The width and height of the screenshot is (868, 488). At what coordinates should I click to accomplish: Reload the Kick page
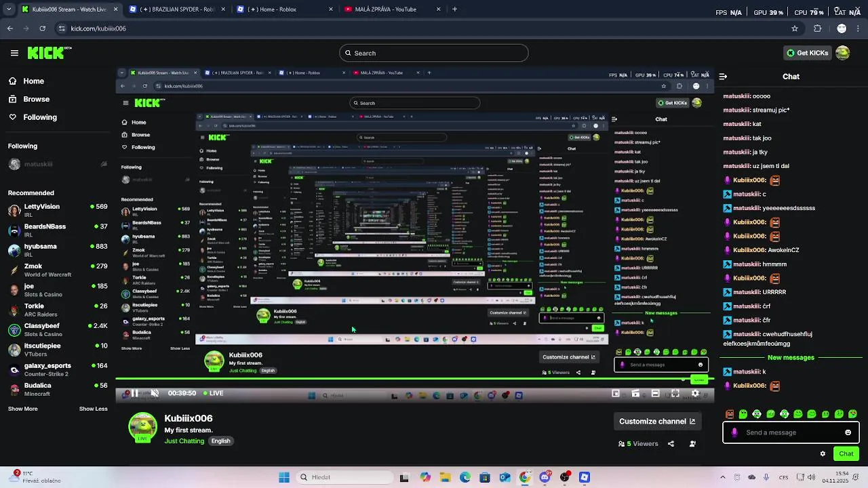[42, 28]
